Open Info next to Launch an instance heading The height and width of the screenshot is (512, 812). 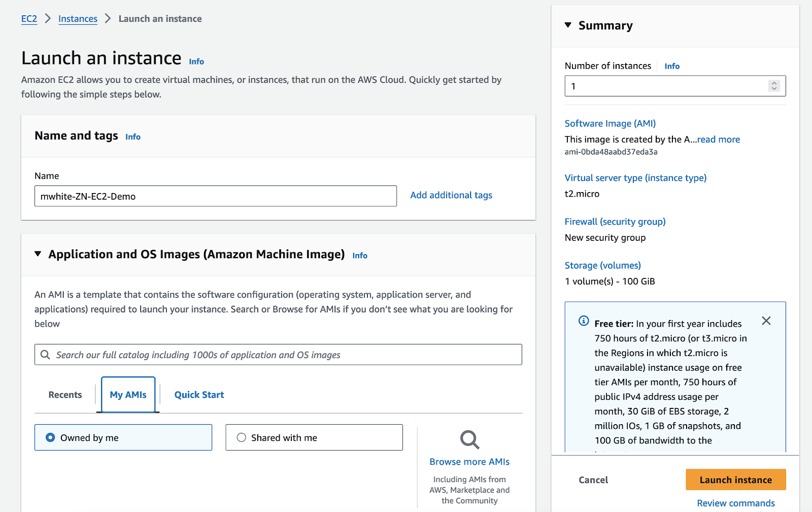196,61
